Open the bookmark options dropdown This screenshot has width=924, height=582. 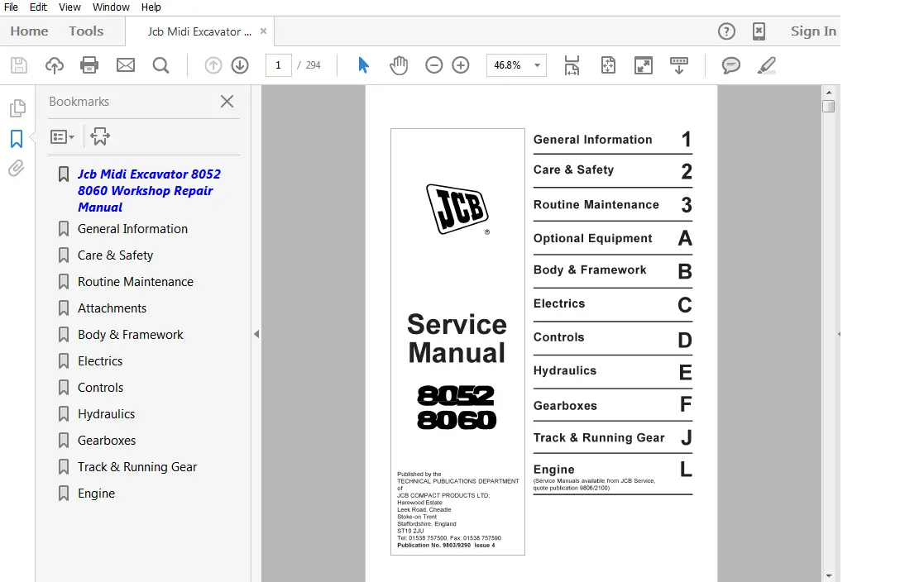[x=62, y=137]
